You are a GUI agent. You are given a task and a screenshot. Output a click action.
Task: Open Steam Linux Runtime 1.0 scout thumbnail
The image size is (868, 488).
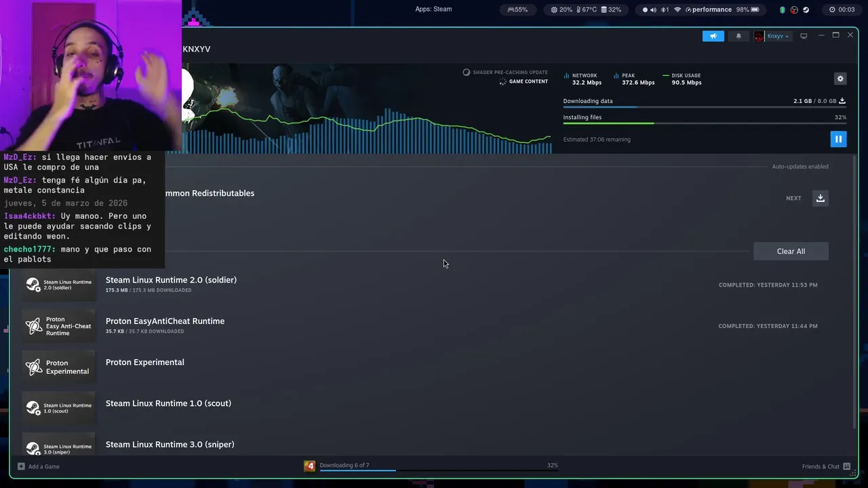point(59,408)
